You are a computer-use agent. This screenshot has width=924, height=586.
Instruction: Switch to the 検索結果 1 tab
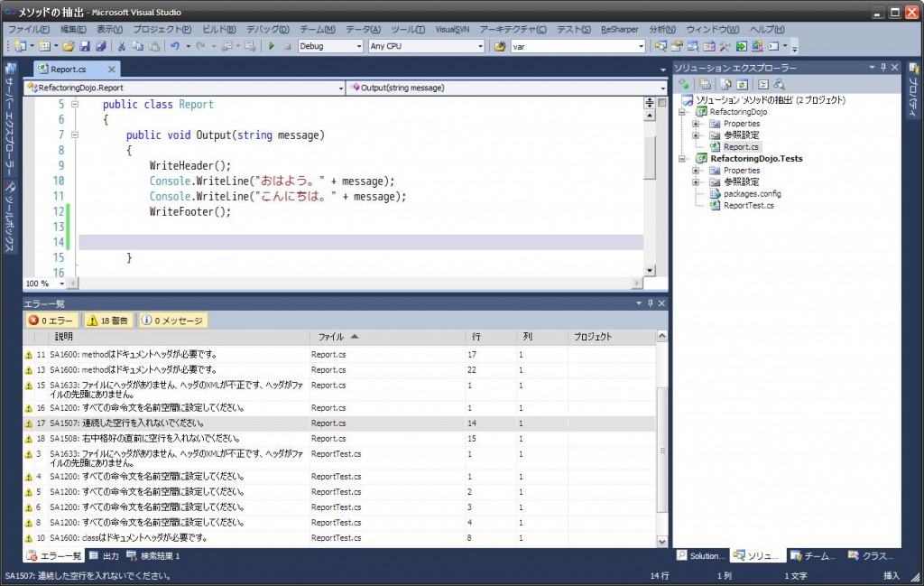click(153, 556)
